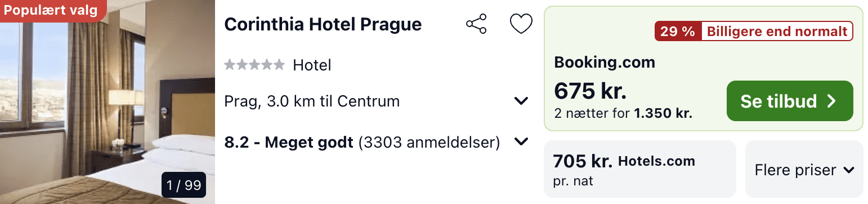Click the Billigere end normalt label
Viewport: 868px width, 204px height.
(777, 32)
